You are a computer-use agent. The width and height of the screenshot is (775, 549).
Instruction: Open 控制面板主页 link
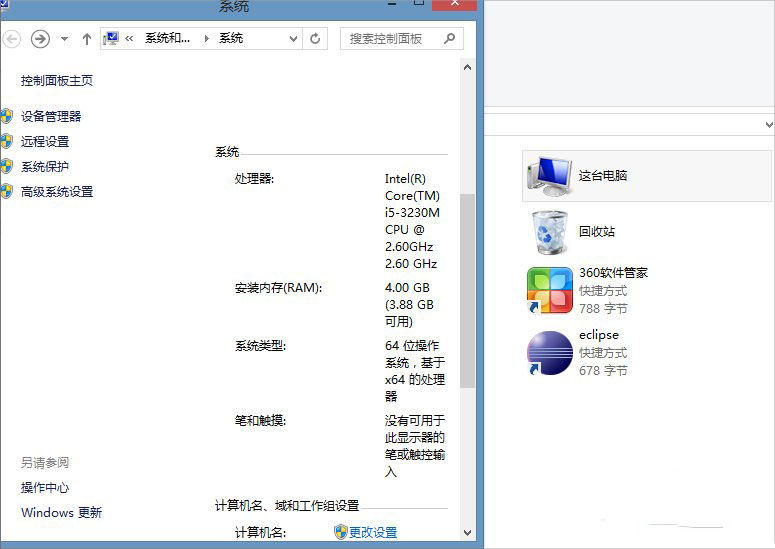click(57, 81)
